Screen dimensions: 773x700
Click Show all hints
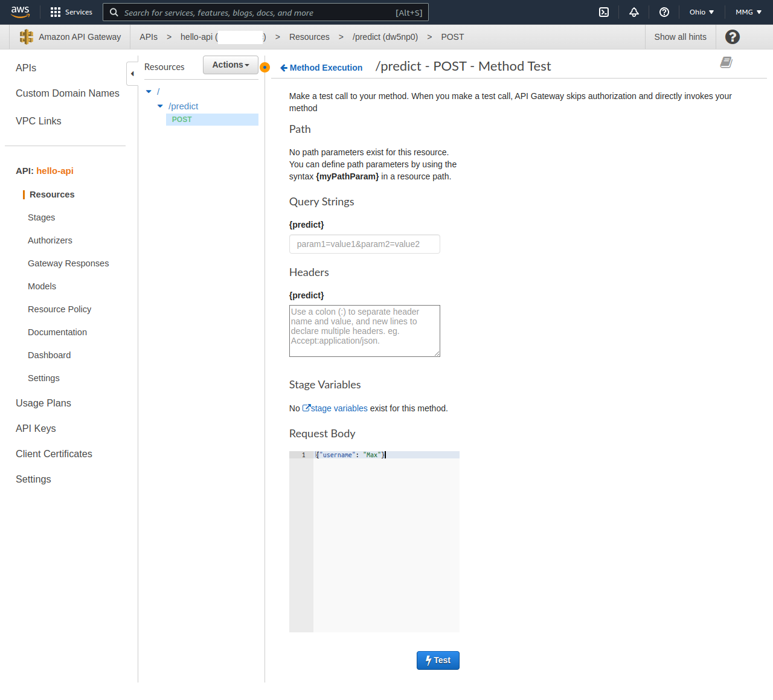point(680,37)
